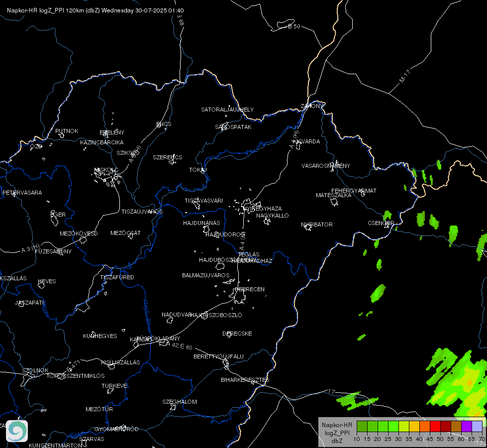Click the 10 dBZ dark green legend swatch
Viewport: 487px width, 448px height.
(362, 426)
